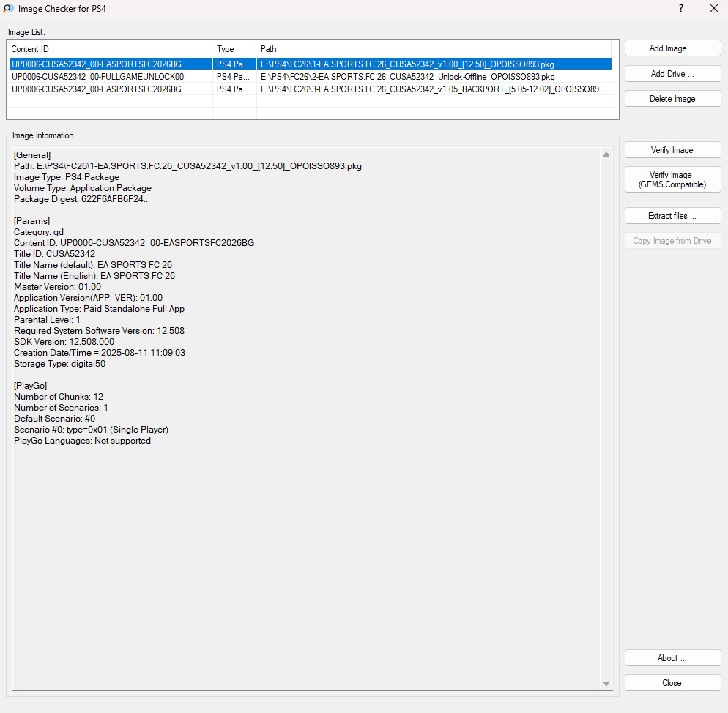Click the Add Drive button
This screenshot has height=713, width=728.
672,74
